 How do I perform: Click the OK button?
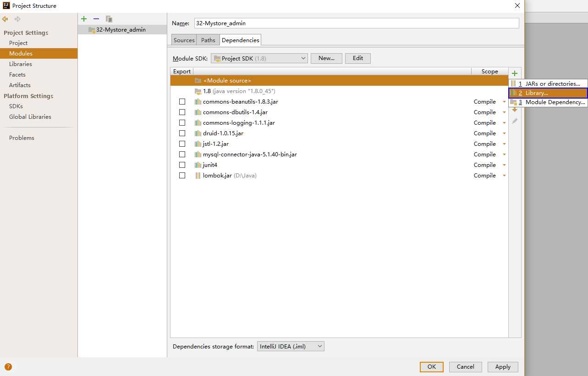click(x=432, y=367)
